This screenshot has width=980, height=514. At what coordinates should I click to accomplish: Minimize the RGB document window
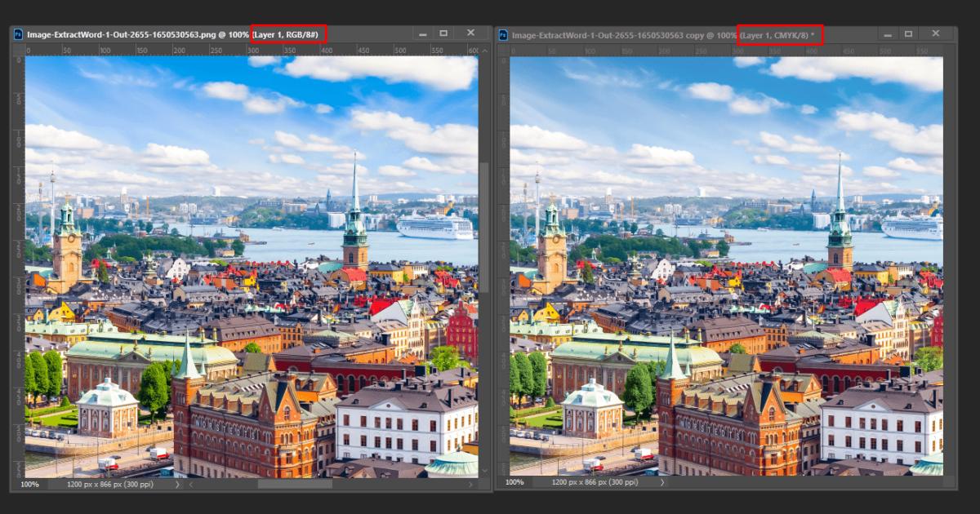click(422, 33)
